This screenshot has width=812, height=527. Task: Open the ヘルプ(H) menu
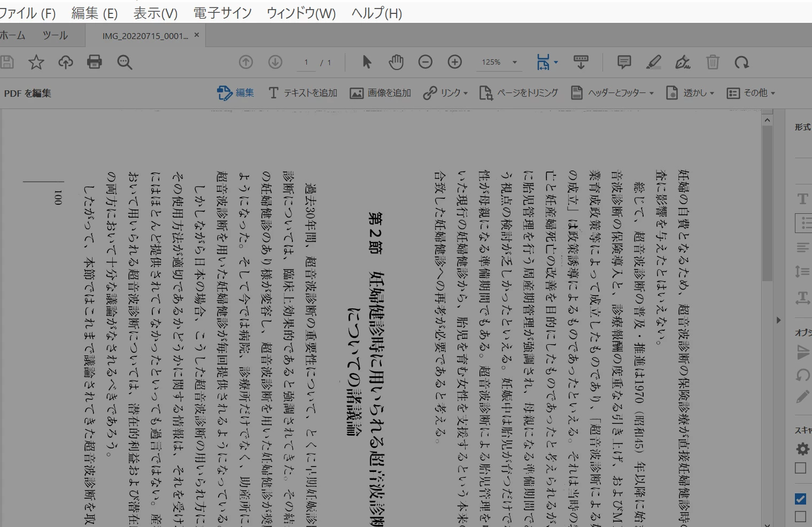click(377, 13)
